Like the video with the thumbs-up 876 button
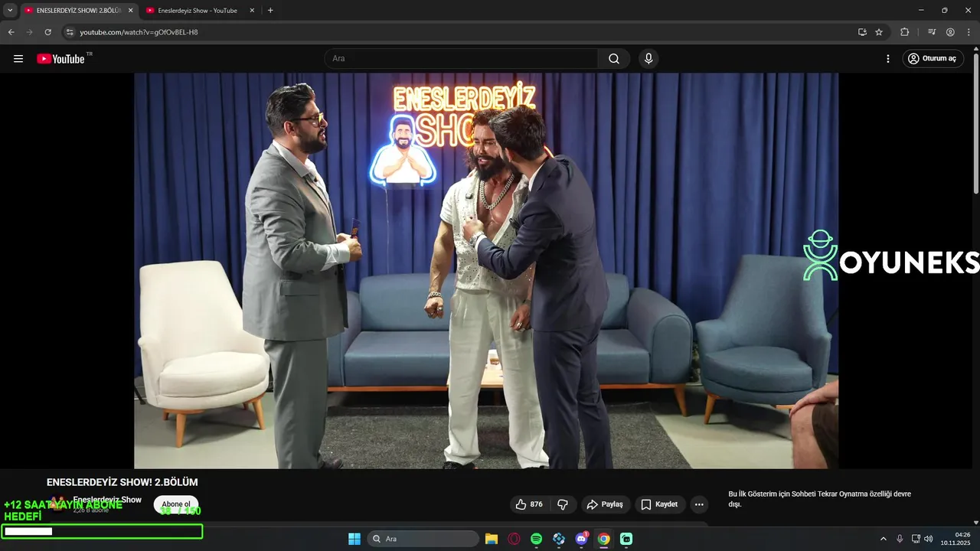 point(529,504)
